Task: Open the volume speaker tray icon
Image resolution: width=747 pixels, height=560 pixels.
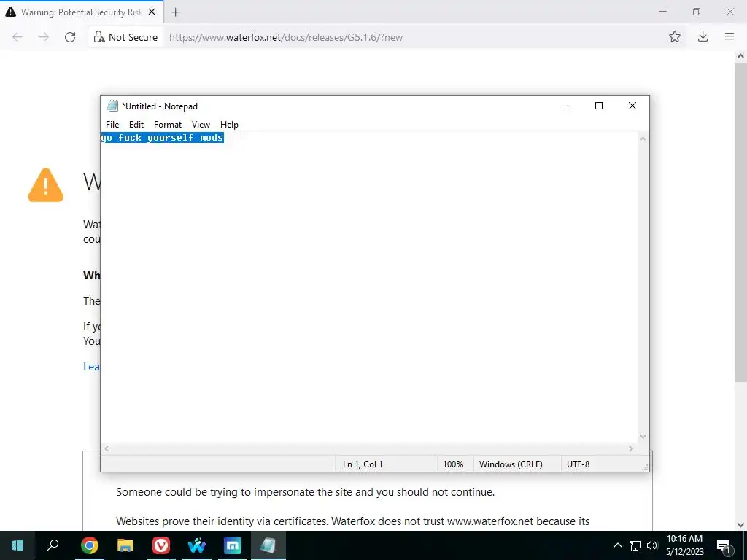Action: click(x=652, y=545)
